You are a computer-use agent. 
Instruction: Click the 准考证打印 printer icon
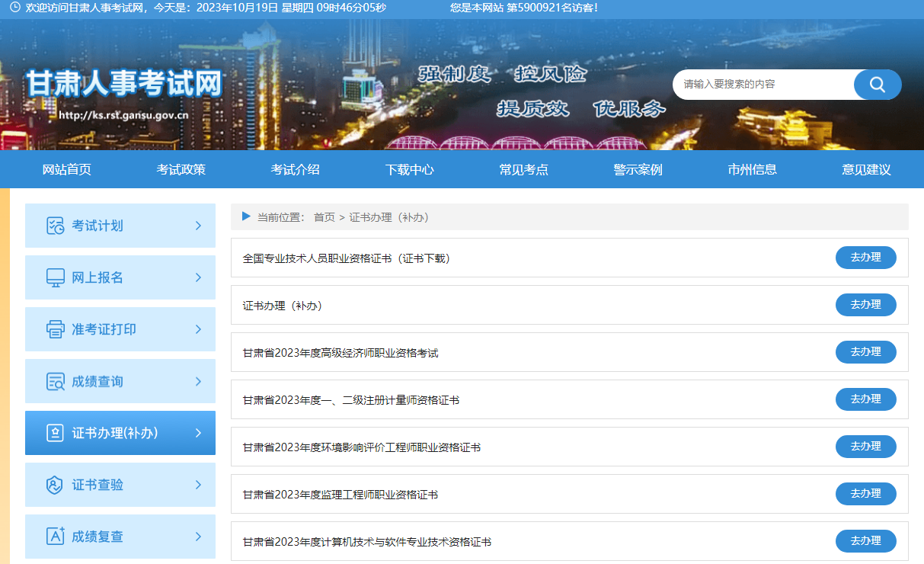[55, 329]
